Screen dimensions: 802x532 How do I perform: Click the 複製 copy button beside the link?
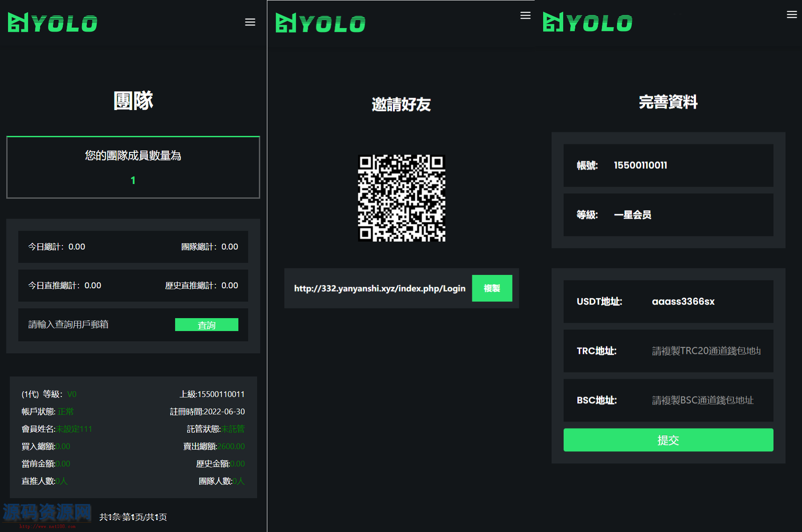[x=492, y=288]
